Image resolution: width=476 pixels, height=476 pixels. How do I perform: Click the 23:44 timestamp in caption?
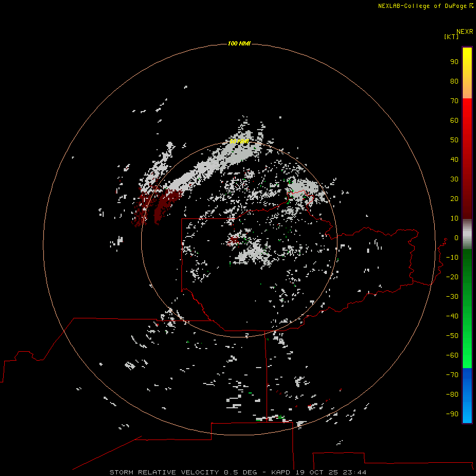354,472
